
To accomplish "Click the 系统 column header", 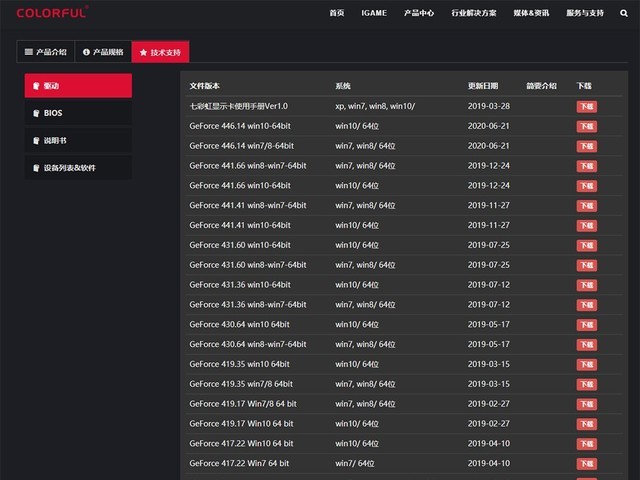I will pyautogui.click(x=343, y=86).
